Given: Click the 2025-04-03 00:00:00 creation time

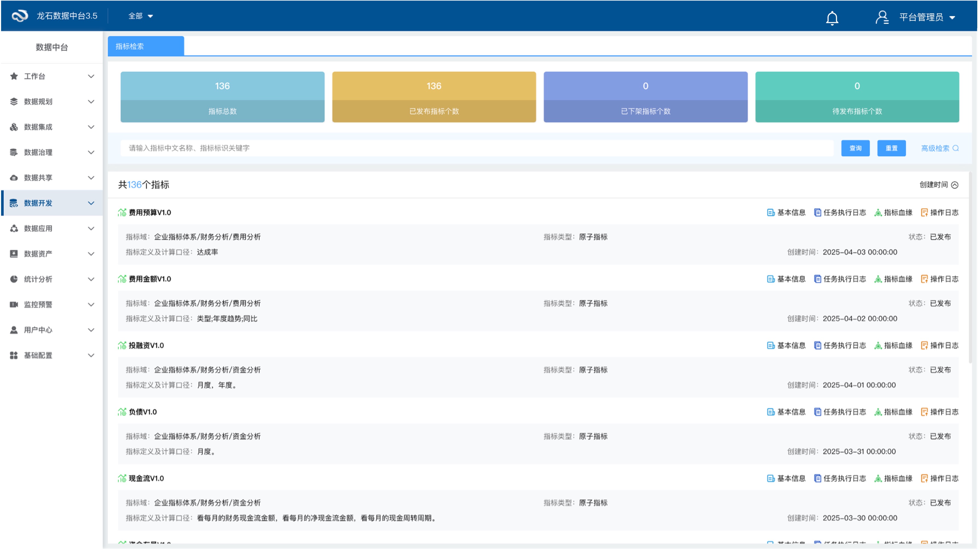Looking at the screenshot, I should (x=860, y=252).
